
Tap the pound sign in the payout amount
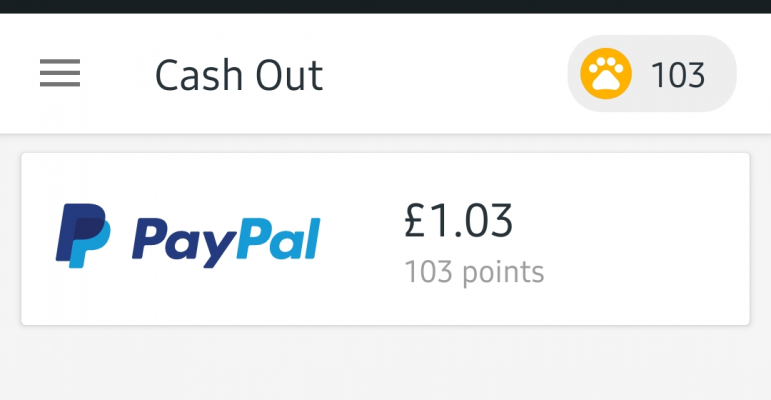(415, 220)
